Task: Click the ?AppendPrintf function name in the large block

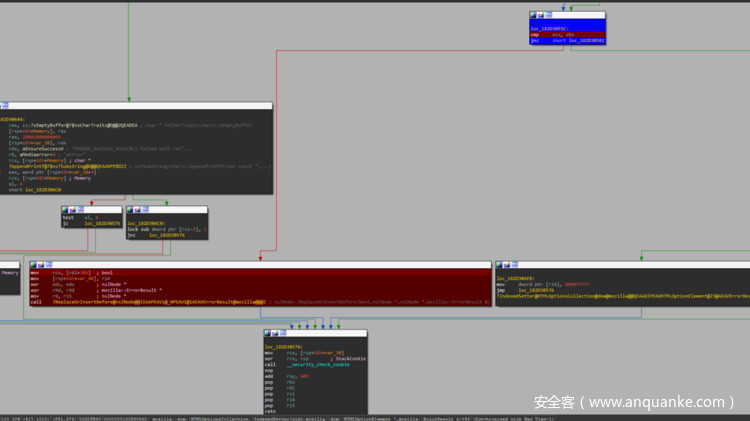Action: coord(40,165)
